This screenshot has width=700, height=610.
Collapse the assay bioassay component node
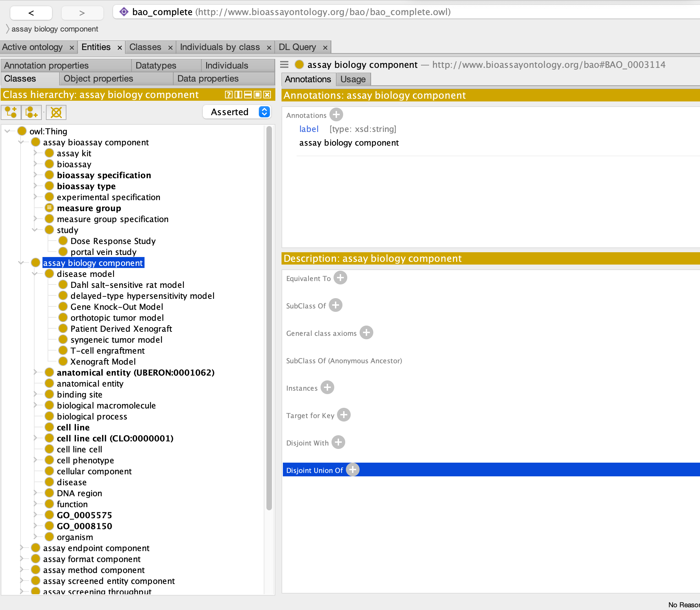(x=21, y=142)
